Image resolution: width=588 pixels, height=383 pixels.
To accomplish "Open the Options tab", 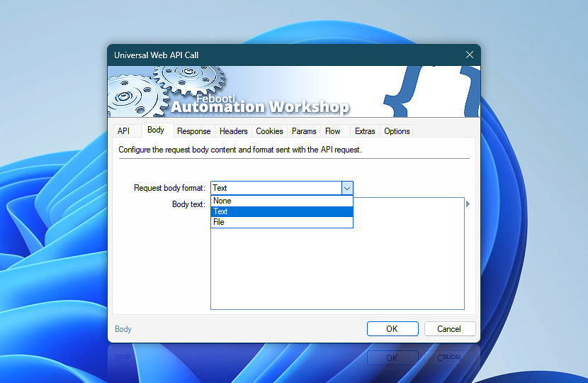I will tap(397, 131).
